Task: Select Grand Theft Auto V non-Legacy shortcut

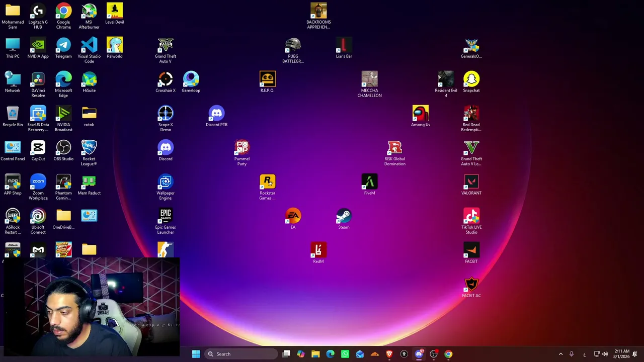Action: pyautogui.click(x=166, y=50)
